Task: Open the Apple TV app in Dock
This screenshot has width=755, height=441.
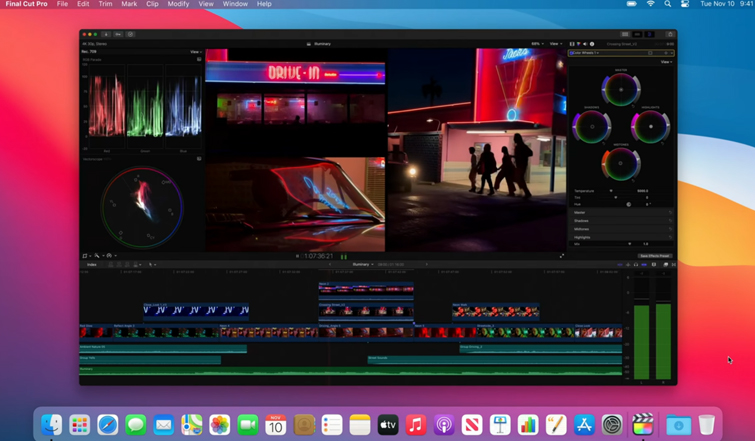Action: [x=388, y=424]
